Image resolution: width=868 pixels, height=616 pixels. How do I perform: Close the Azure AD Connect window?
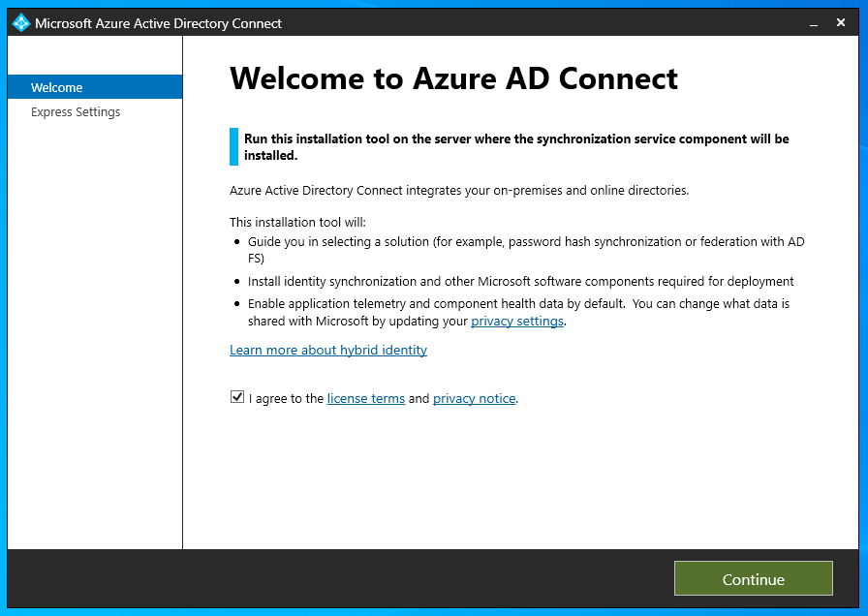click(840, 22)
